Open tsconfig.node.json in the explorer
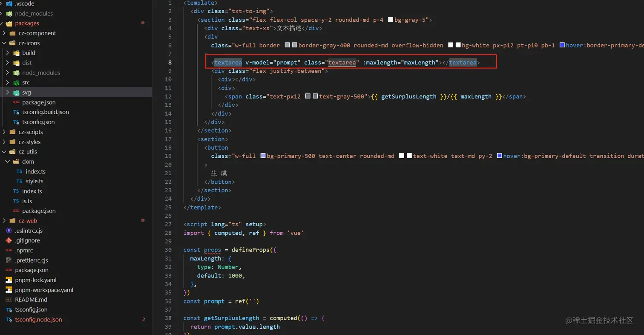644x335 pixels. pyautogui.click(x=76, y=319)
